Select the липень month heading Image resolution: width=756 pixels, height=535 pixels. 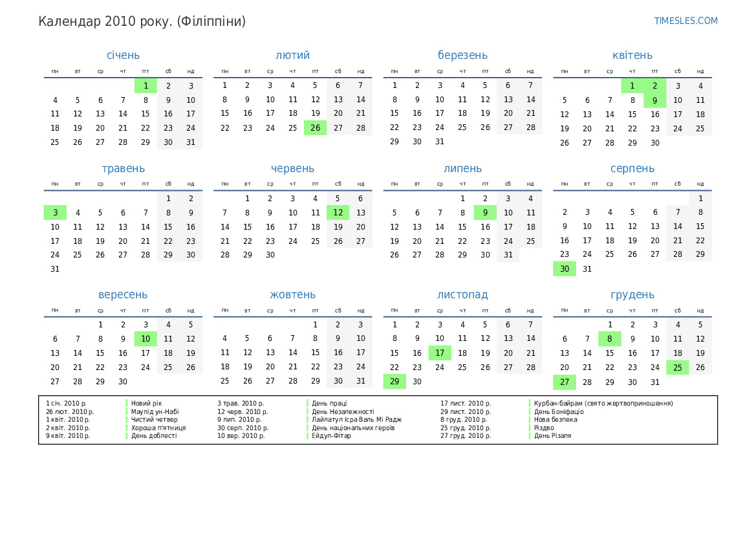pyautogui.click(x=462, y=169)
